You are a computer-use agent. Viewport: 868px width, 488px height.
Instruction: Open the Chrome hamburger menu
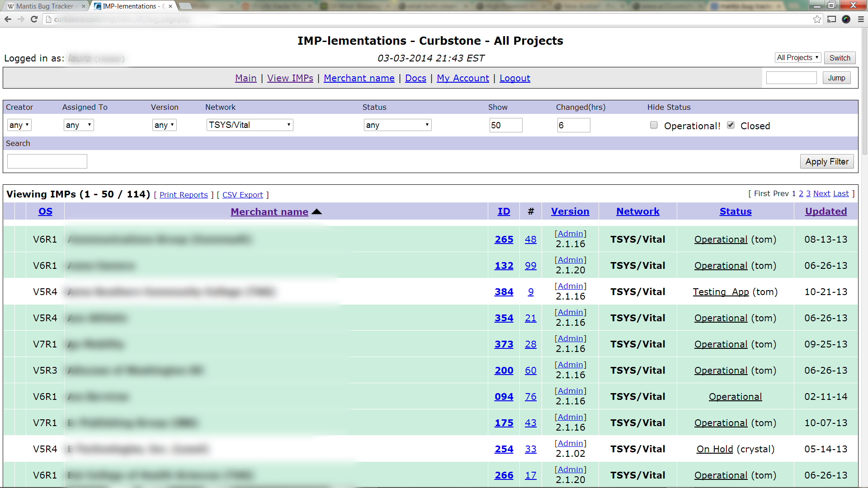click(x=861, y=19)
